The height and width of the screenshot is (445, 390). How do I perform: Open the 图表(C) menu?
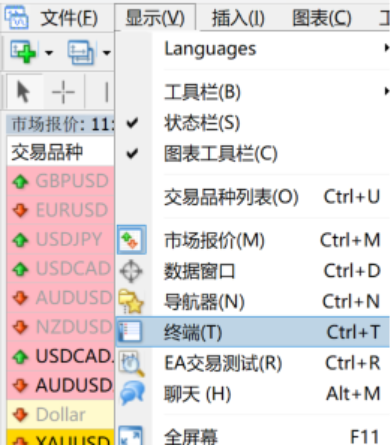point(322,18)
